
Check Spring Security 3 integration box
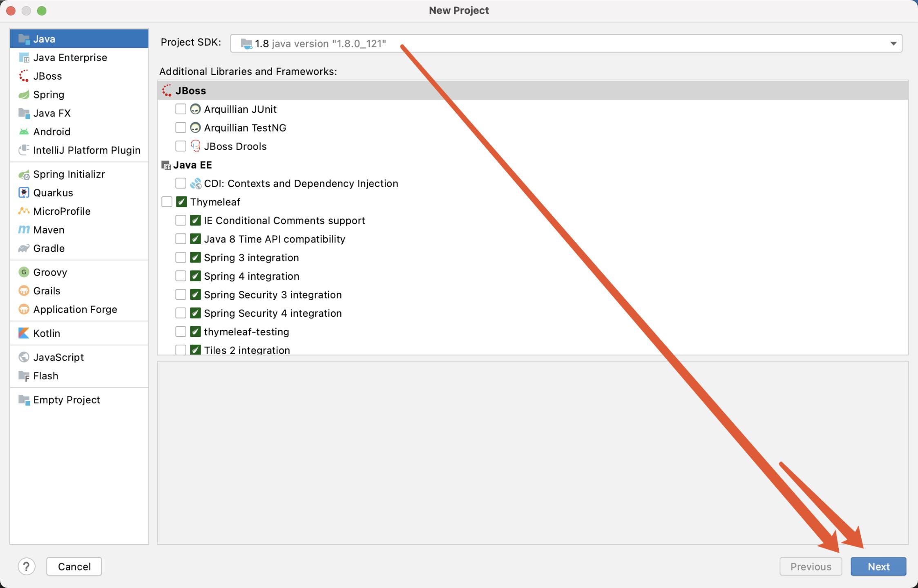[x=181, y=295]
